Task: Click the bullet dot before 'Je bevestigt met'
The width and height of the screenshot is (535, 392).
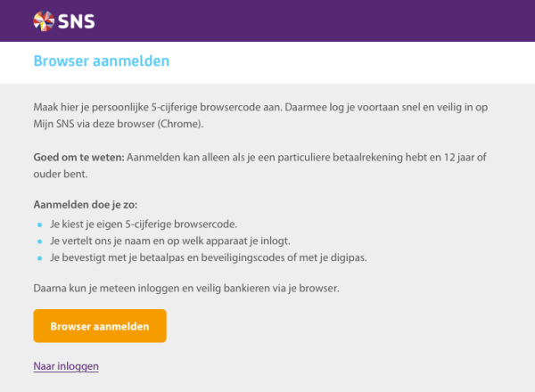Action: [x=39, y=258]
